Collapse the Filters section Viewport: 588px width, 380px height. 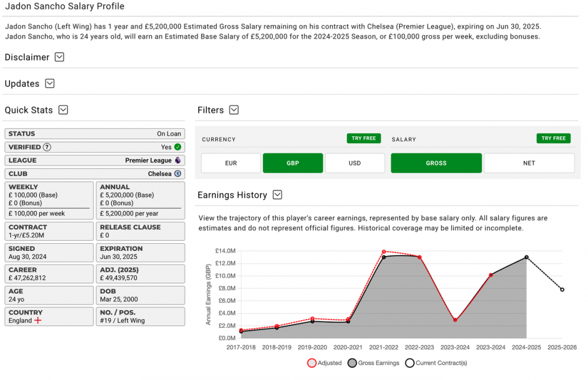[x=234, y=110]
